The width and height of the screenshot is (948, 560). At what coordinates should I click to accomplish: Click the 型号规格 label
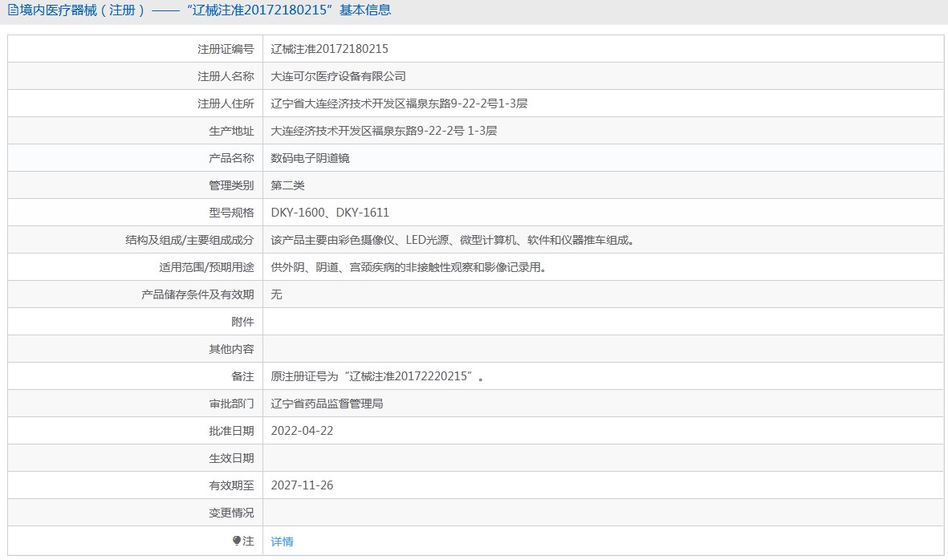coord(231,213)
